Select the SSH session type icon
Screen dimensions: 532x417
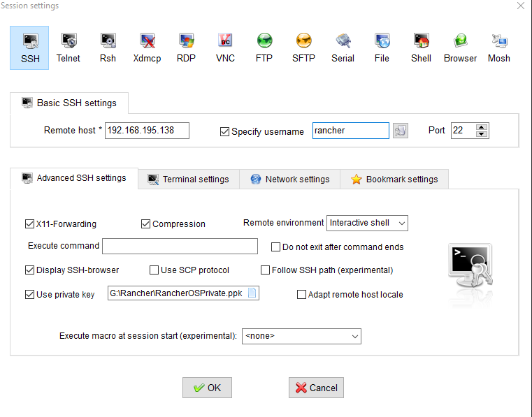29,47
